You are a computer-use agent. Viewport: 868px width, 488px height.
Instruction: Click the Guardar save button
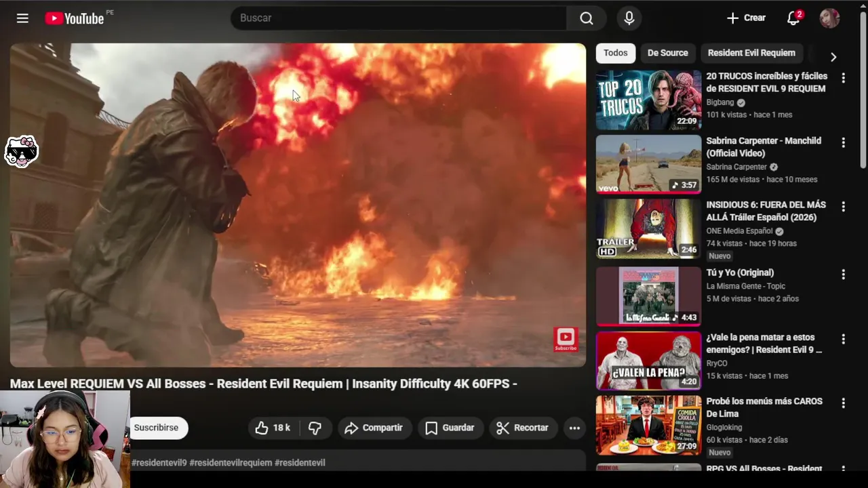(x=450, y=428)
